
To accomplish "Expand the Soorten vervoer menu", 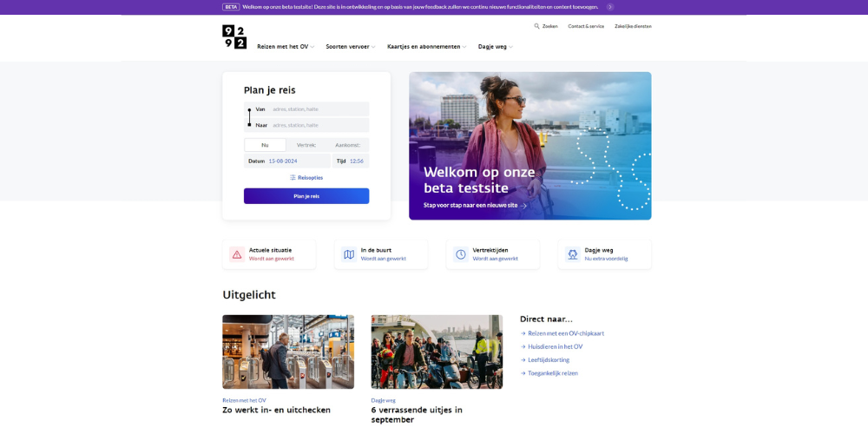I will (351, 47).
